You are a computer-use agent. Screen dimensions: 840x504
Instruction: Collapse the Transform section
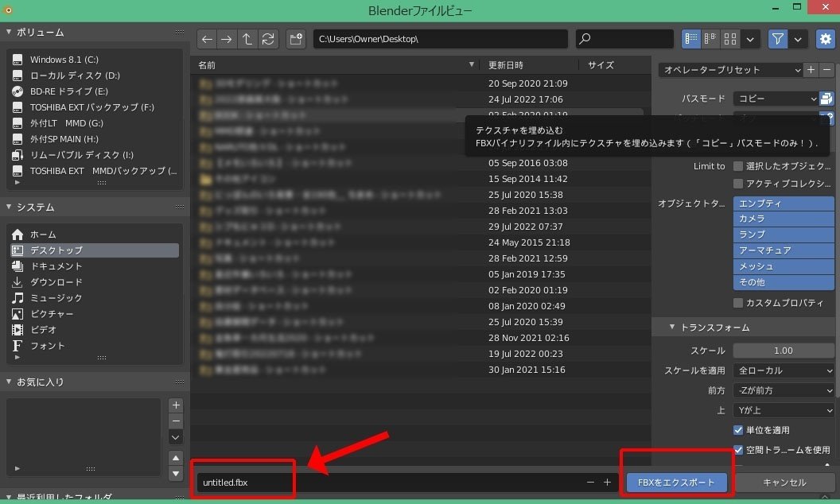[x=672, y=328]
